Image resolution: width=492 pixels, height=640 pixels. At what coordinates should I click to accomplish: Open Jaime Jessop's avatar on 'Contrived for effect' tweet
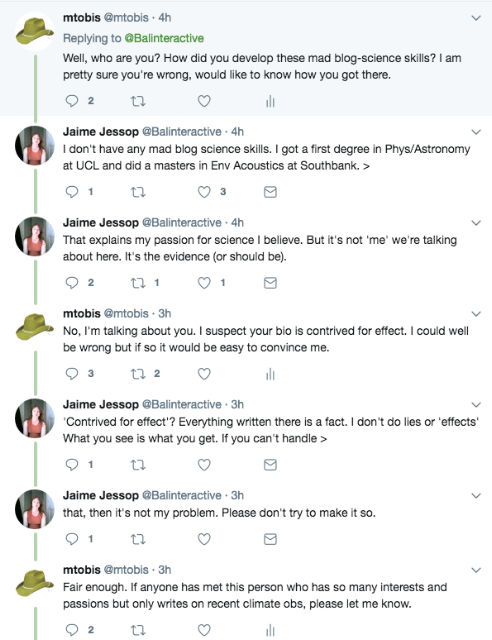(x=35, y=418)
